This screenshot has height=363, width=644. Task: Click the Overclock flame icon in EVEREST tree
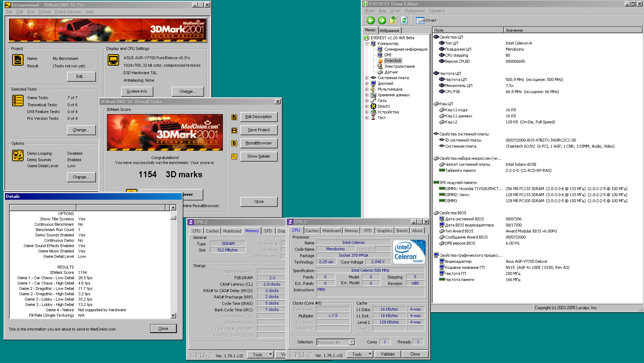tap(380, 61)
